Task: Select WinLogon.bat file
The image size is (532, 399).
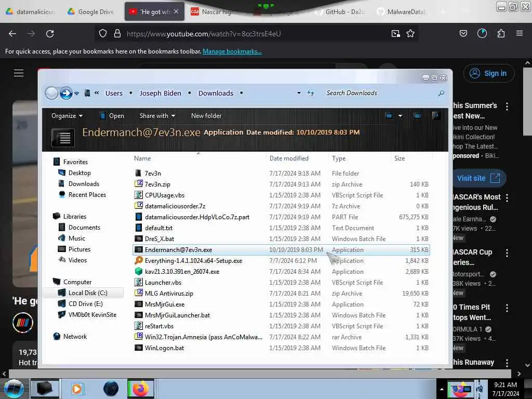Action: [x=281, y=348]
